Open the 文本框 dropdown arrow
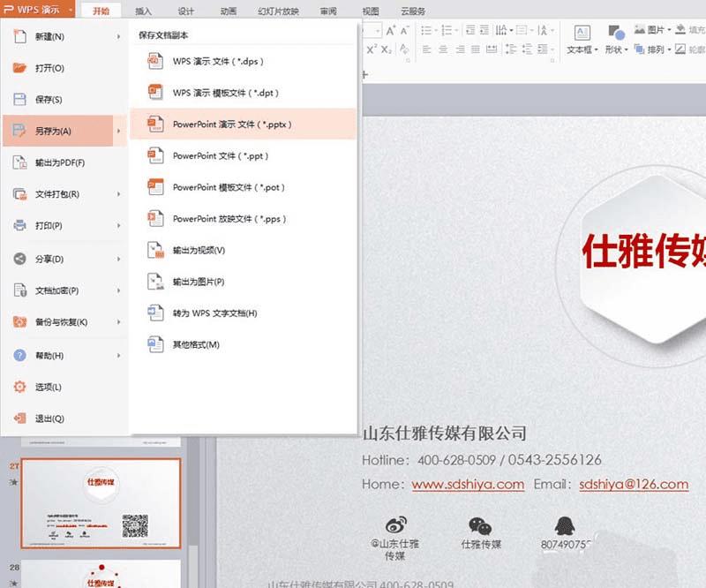The image size is (706, 588). tap(597, 50)
